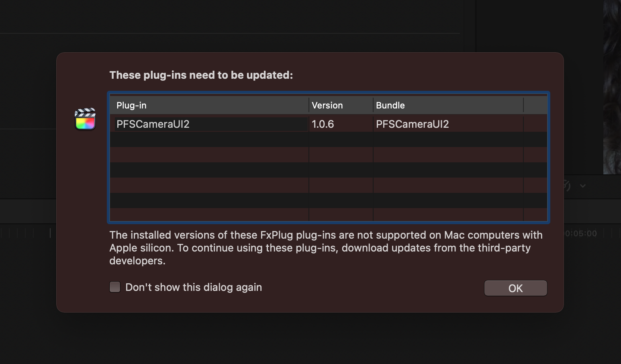Select PFSCameraUI2 in the Bundle column
The image size is (621, 364).
(412, 124)
